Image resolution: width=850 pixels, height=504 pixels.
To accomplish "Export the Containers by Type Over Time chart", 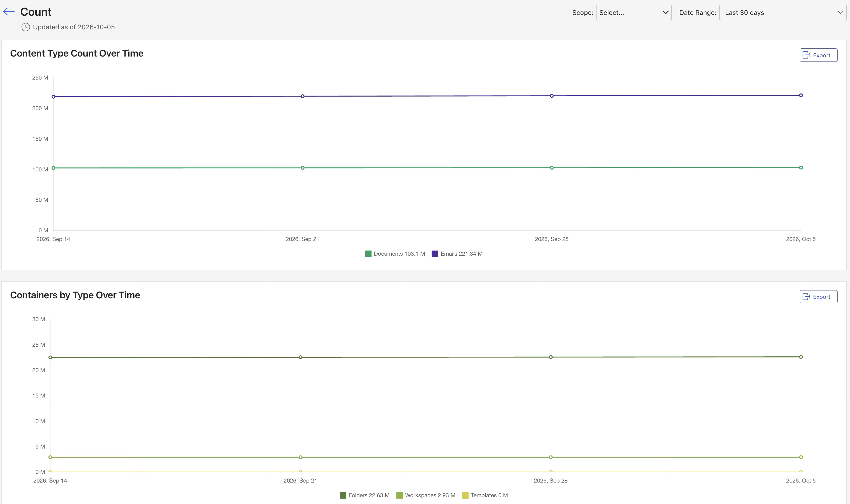I will [818, 296].
